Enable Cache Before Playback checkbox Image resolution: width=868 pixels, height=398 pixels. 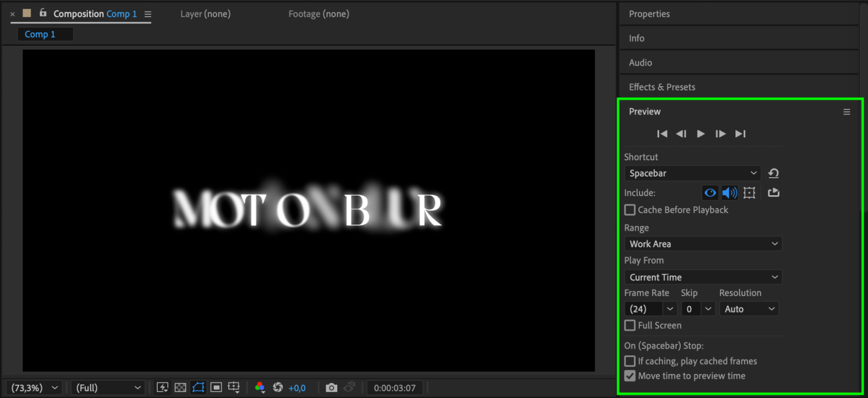[x=630, y=210]
